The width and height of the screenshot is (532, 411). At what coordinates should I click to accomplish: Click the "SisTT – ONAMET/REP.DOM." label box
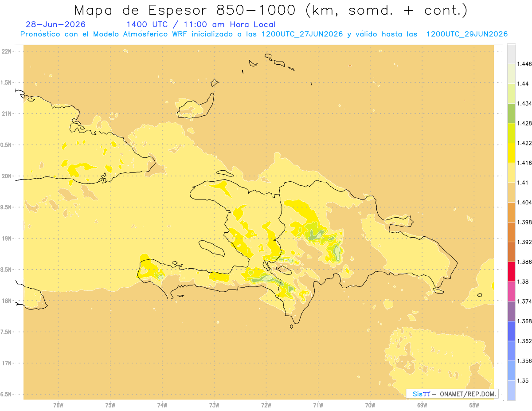pyautogui.click(x=452, y=394)
